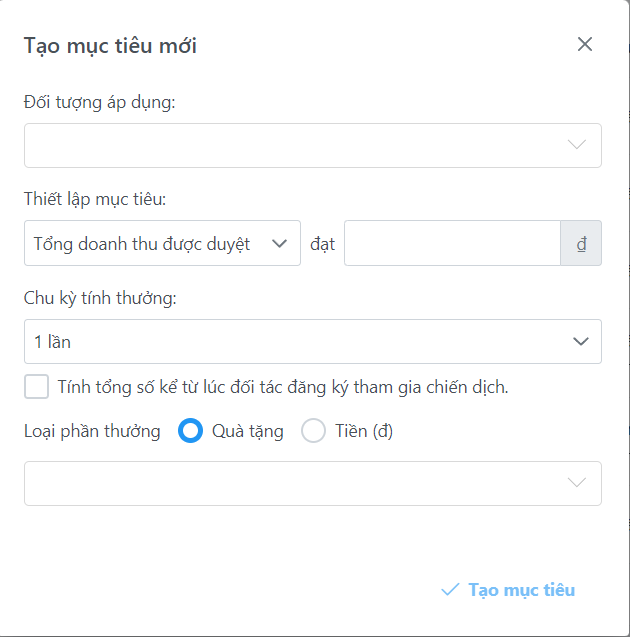Click the checkbox label about đăng ký tham gia chiến dịch
Image resolution: width=630 pixels, height=637 pixels.
point(283,387)
